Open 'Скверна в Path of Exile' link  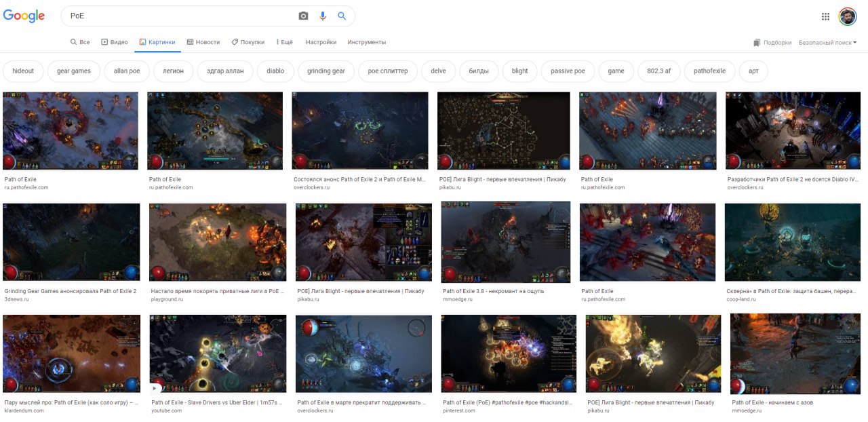(792, 291)
